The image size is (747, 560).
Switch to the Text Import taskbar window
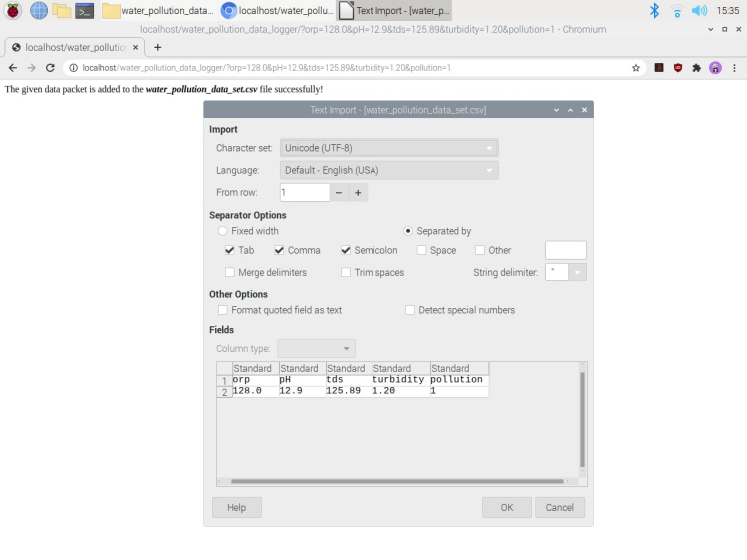click(394, 11)
